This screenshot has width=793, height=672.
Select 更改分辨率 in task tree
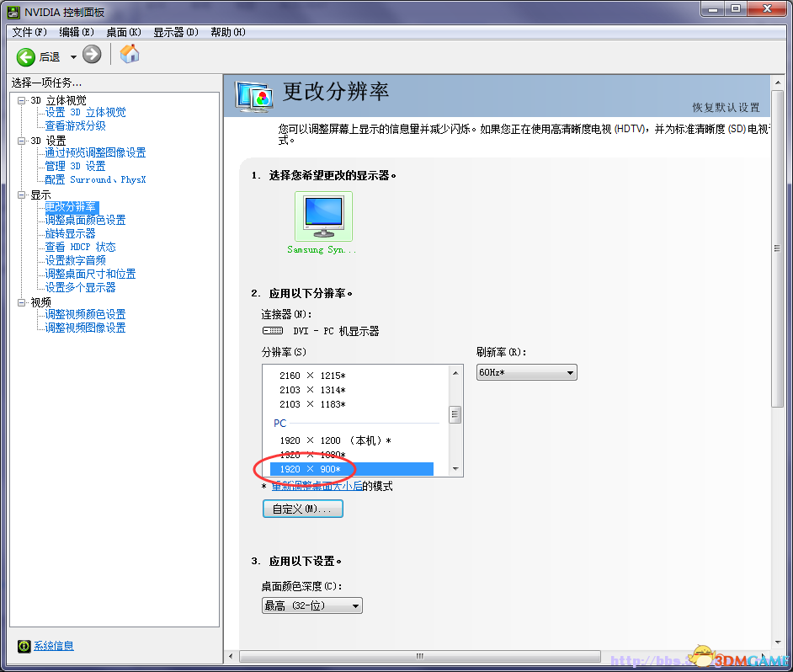[x=71, y=207]
